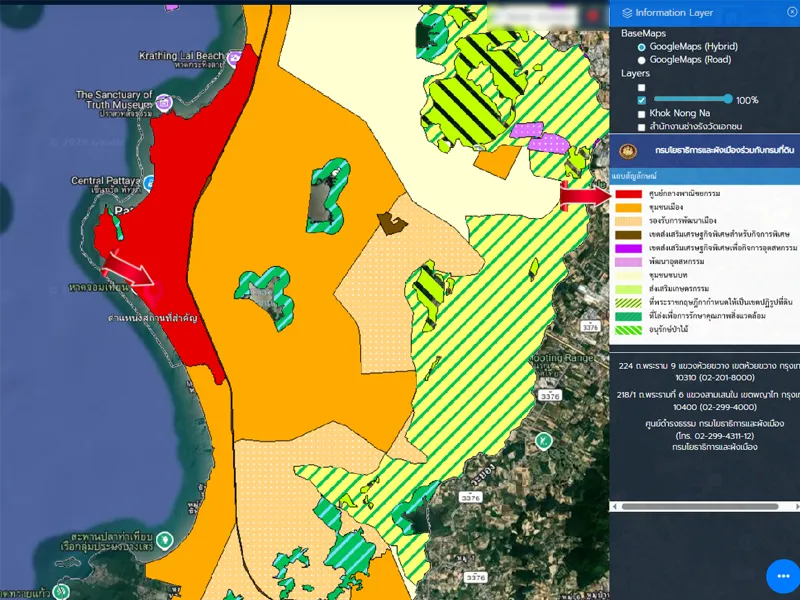Image resolution: width=800 pixels, height=600 pixels.
Task: Click the red ศูนย์กลางพาณิชยกรรม legend swatch
Action: coord(628,193)
